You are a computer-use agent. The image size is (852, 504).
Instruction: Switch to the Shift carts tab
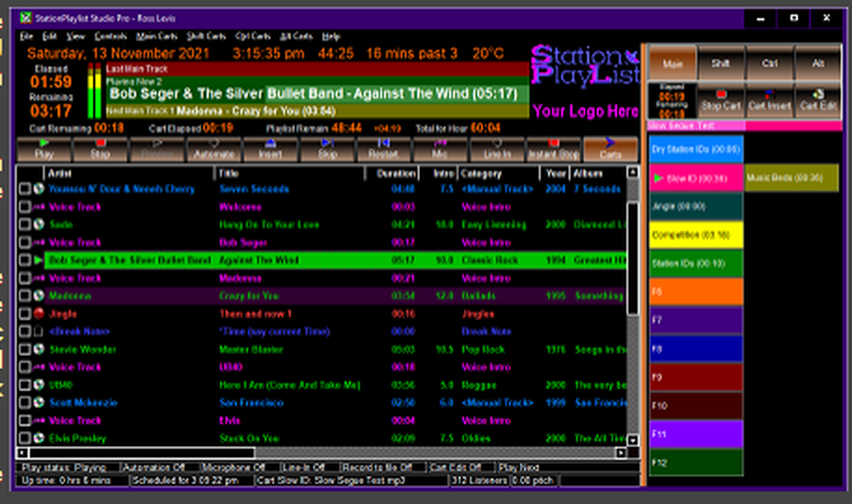721,63
